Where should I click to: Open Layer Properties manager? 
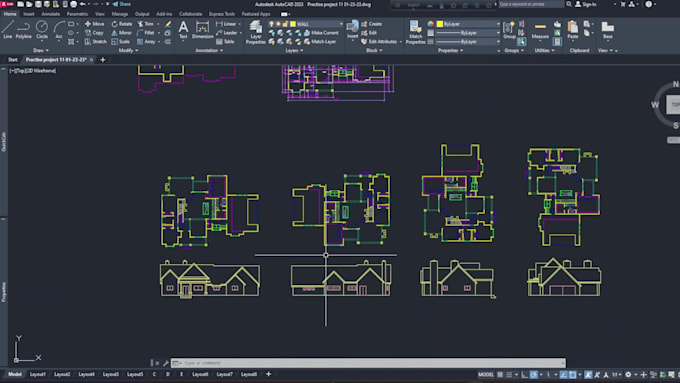coord(255,33)
